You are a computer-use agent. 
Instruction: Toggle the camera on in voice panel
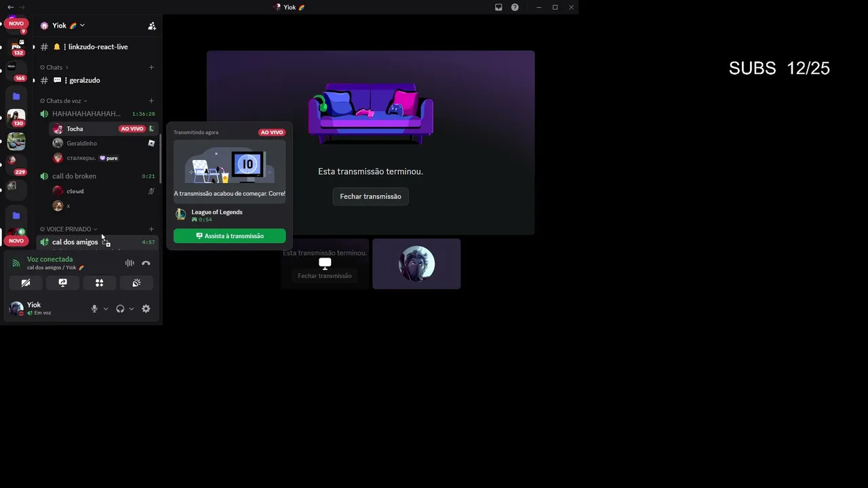[26, 283]
